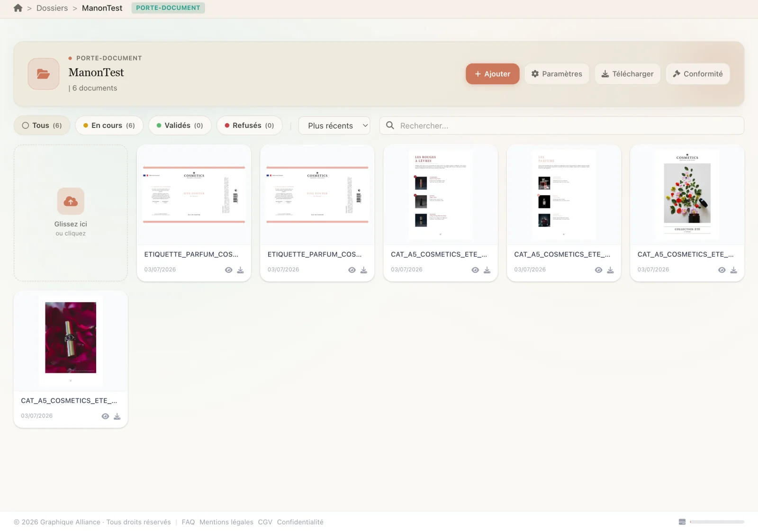Go to home via house icon
This screenshot has width=758, height=532.
18,8
